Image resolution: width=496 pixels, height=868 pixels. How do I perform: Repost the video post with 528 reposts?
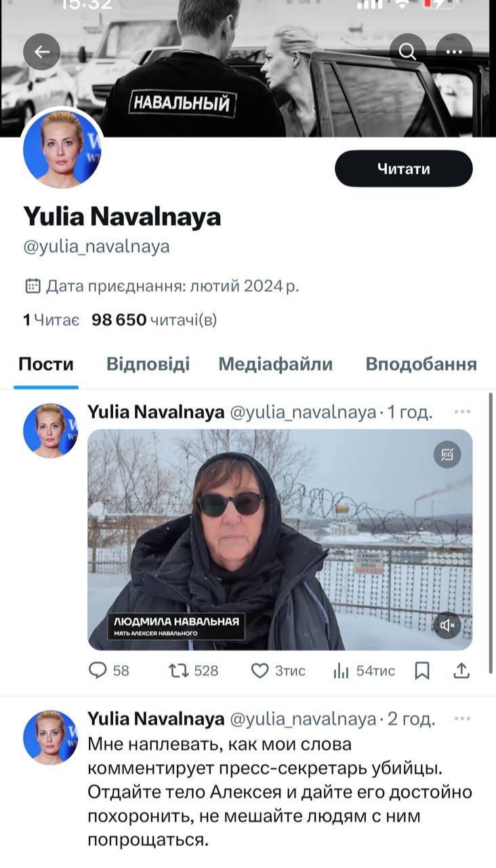179,671
